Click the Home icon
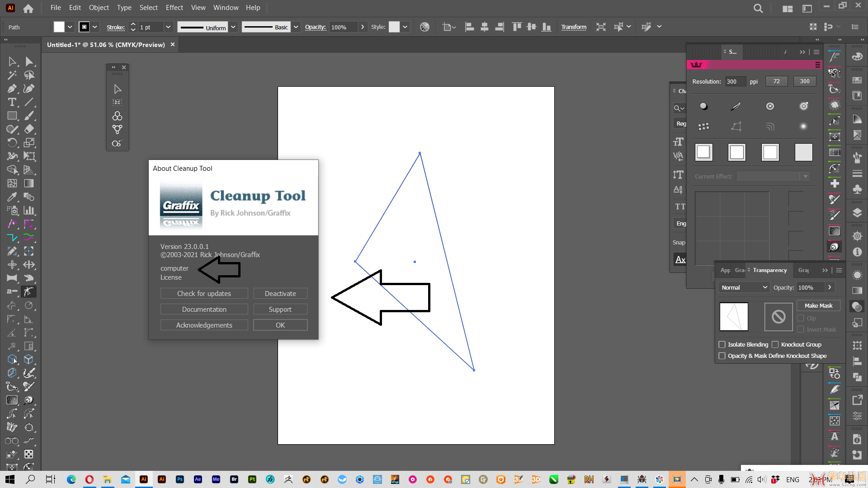The width and height of the screenshot is (868, 488). click(28, 8)
